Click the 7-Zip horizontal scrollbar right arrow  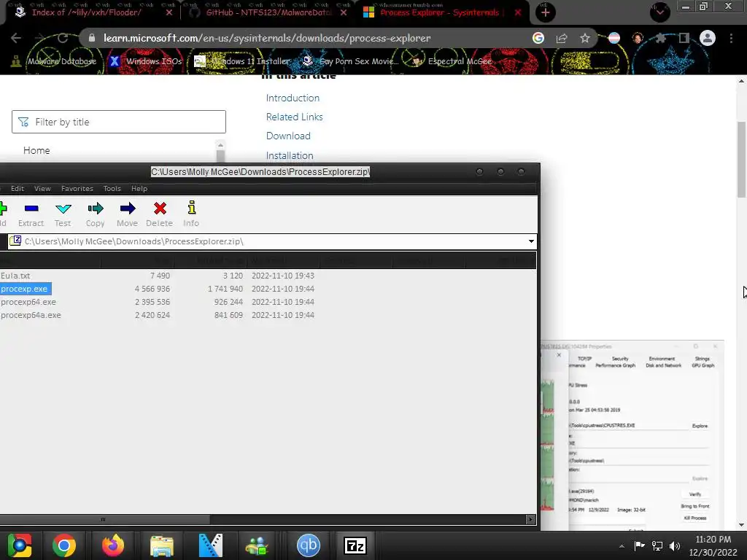coord(530,519)
